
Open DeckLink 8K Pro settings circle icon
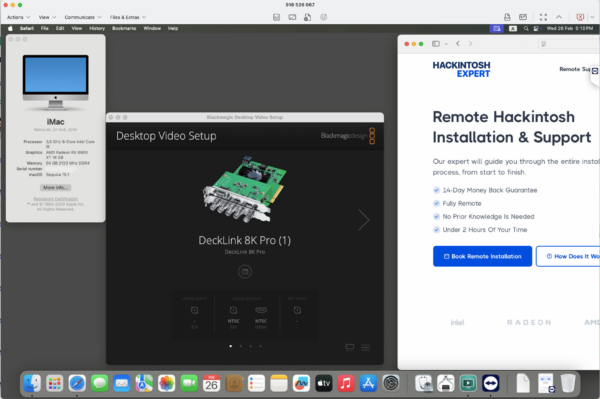pos(245,272)
